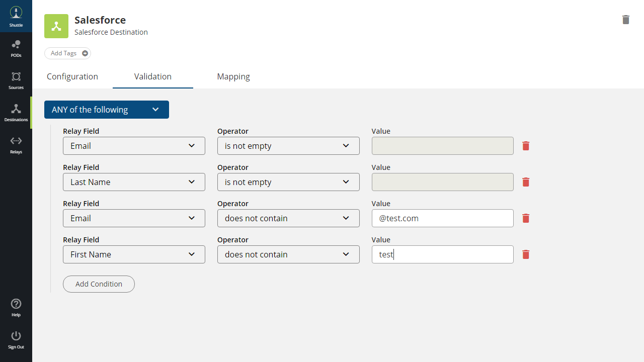Open Sources in the sidebar
Screen dimensions: 644x362
tap(16, 80)
